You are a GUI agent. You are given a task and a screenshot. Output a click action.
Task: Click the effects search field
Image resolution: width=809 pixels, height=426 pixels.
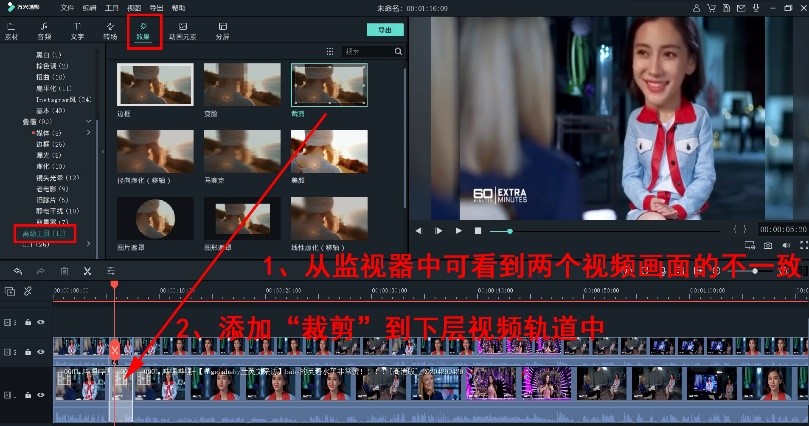(368, 52)
